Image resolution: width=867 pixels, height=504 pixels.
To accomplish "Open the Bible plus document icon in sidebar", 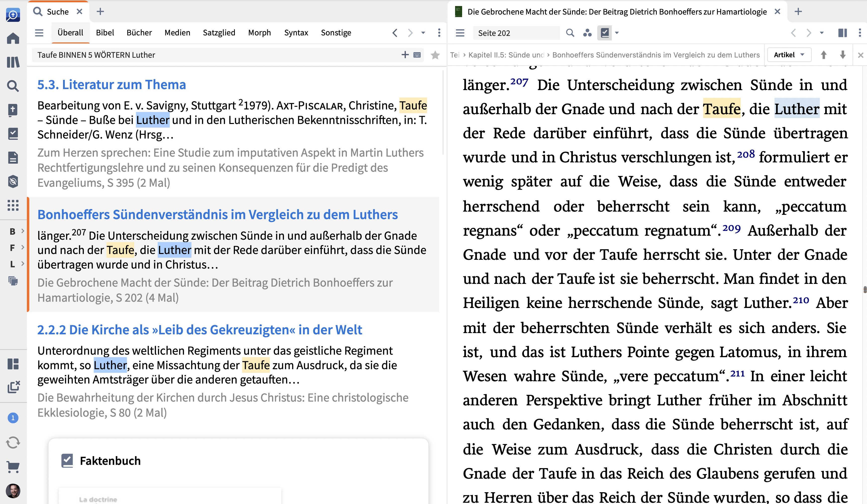I will click(13, 110).
